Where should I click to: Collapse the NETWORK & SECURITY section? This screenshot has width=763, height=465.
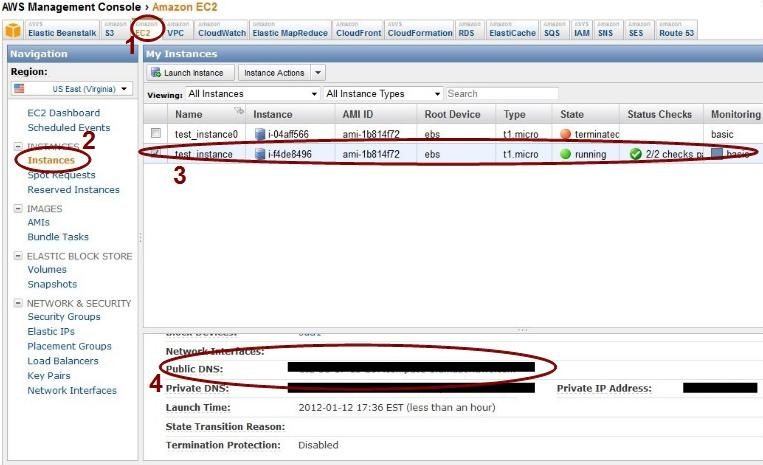tap(18, 303)
